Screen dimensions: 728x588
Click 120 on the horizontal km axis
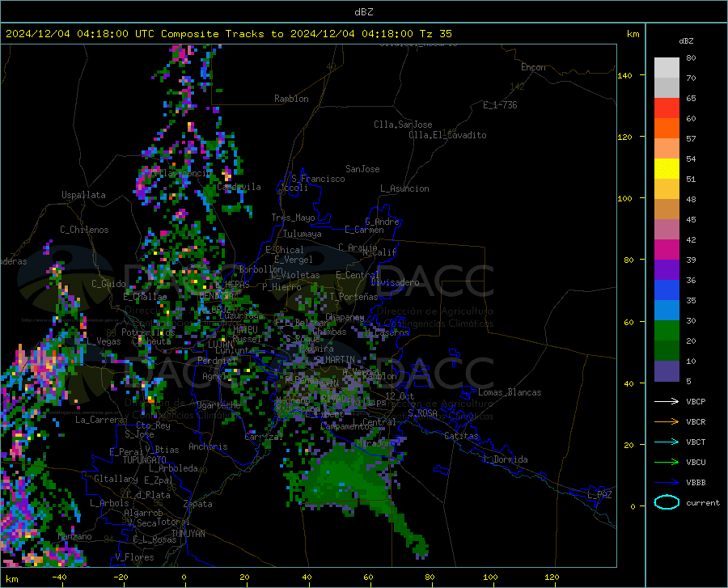(552, 577)
